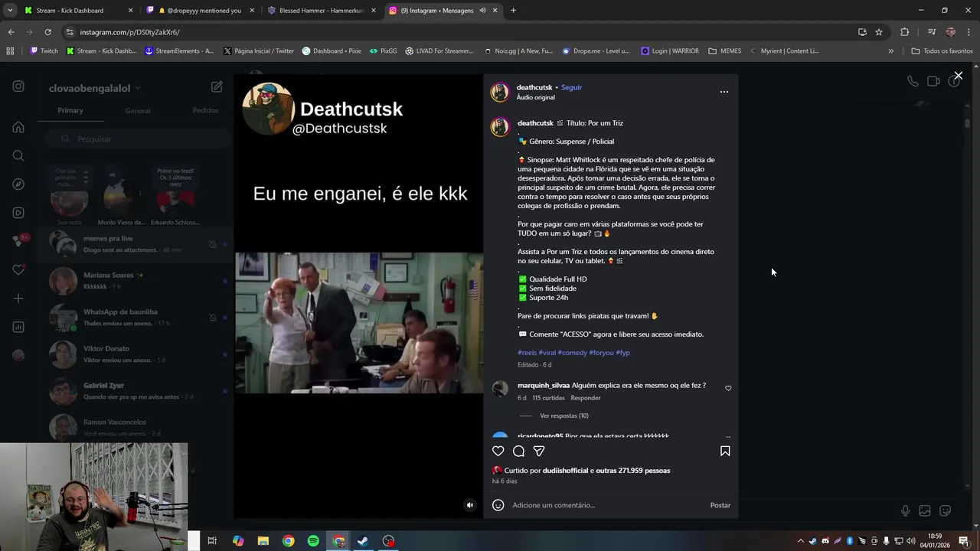Click the Adicione um comentário field

[606, 505]
